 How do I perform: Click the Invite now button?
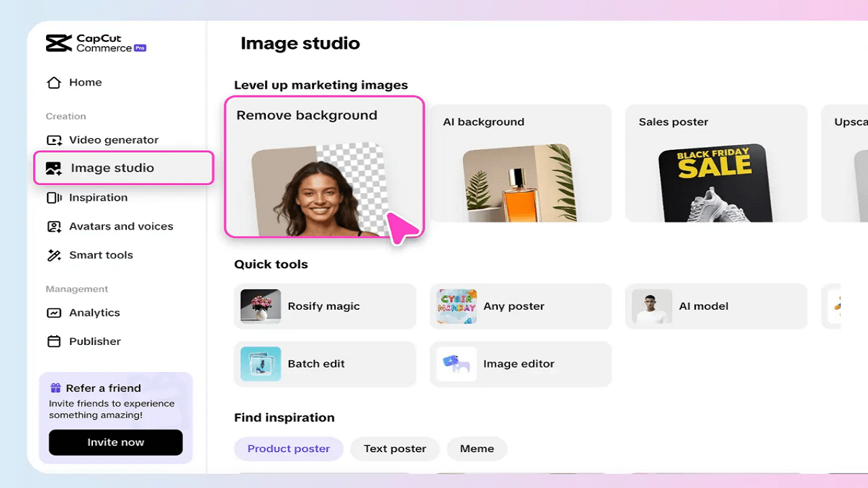pyautogui.click(x=115, y=442)
